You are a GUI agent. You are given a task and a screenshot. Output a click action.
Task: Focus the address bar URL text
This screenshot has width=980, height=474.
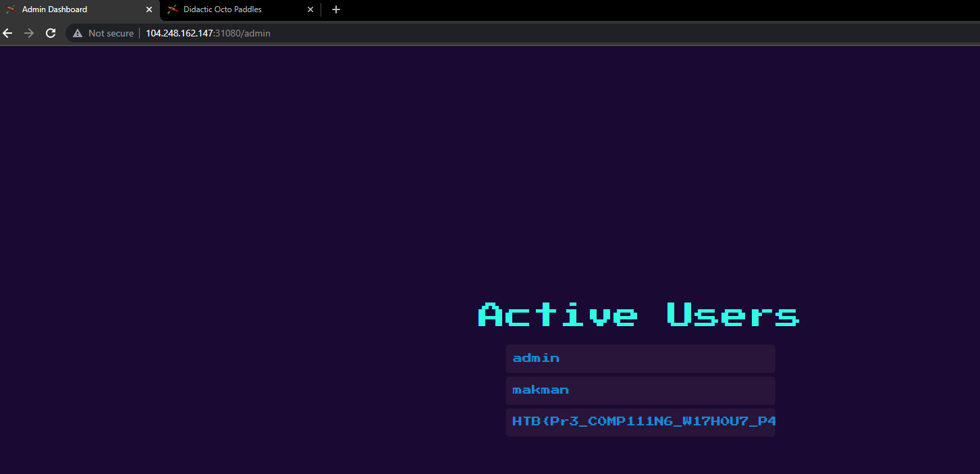pos(208,33)
